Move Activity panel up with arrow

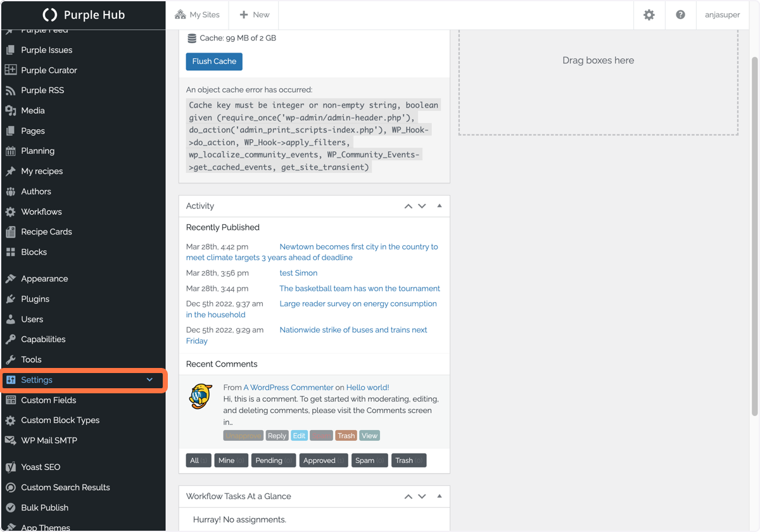tap(408, 206)
